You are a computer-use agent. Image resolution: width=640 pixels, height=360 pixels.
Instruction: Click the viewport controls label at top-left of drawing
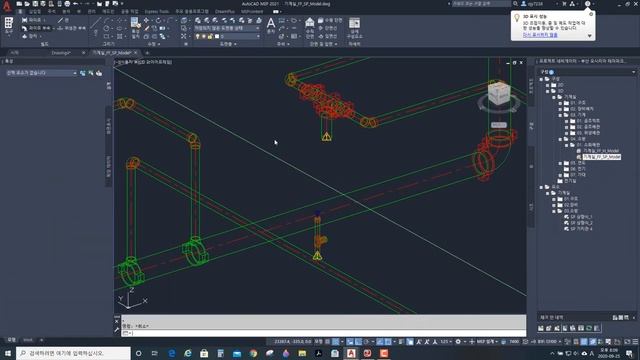[x=144, y=62]
